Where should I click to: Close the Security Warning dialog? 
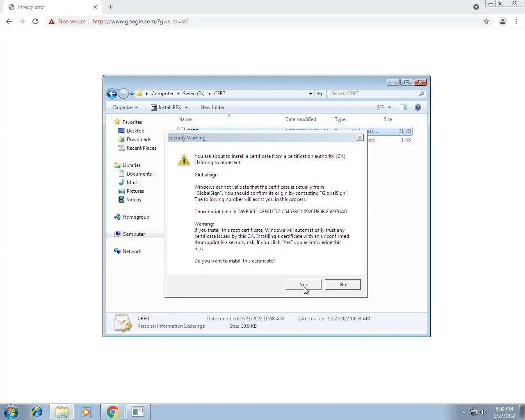click(x=360, y=138)
